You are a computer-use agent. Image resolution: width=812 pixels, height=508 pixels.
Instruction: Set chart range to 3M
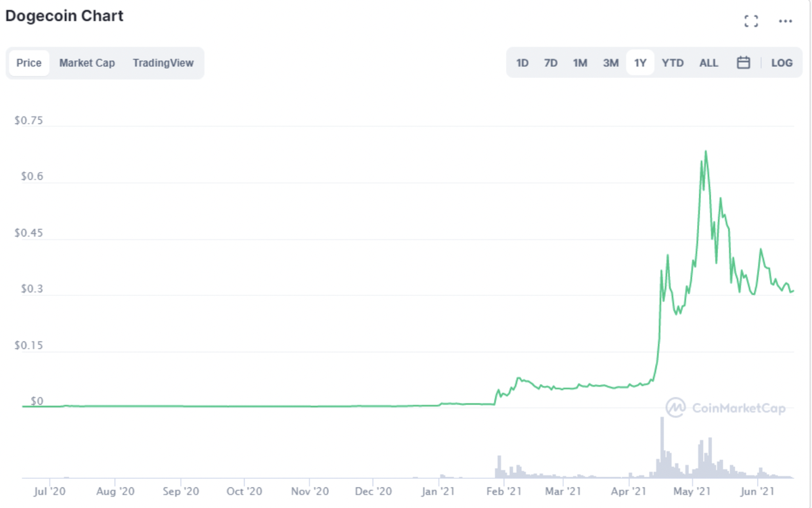click(x=610, y=63)
